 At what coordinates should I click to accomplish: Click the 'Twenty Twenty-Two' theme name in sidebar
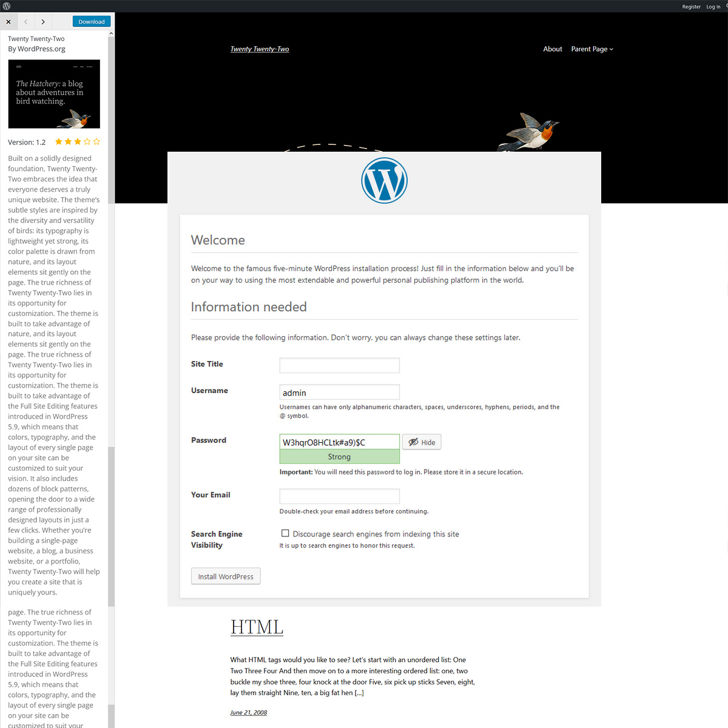36,39
